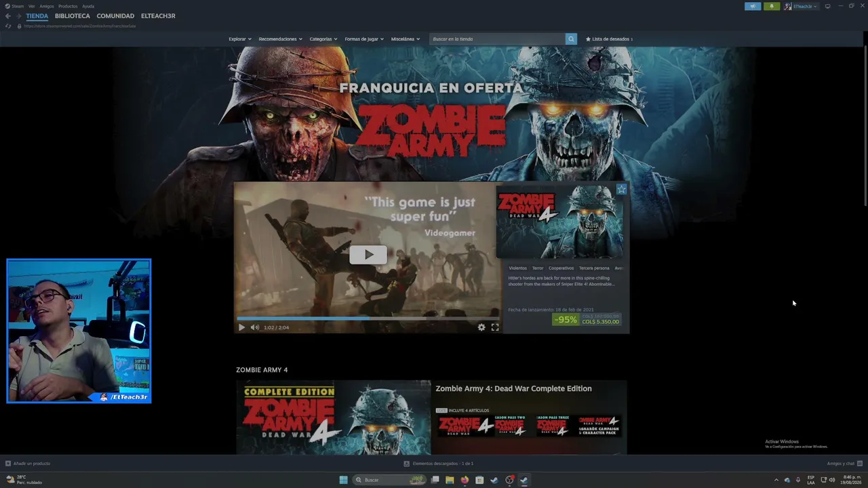Open Zombie Army 4: Dead War Complete Edition title
The width and height of the screenshot is (868, 488).
coord(513,388)
